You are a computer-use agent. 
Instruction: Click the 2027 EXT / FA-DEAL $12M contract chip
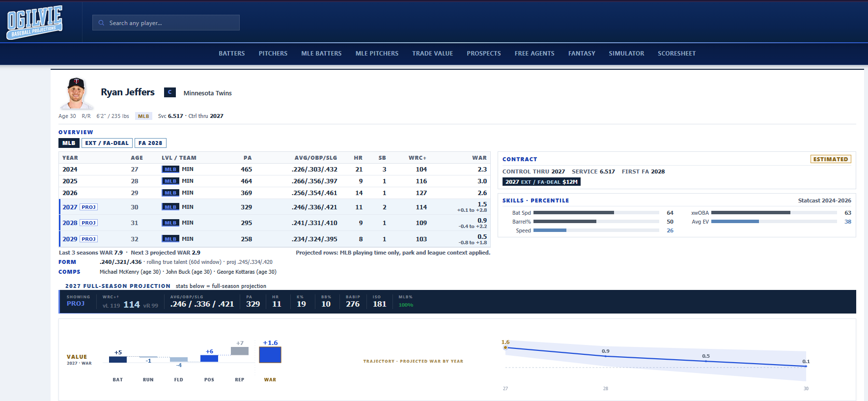tap(541, 182)
